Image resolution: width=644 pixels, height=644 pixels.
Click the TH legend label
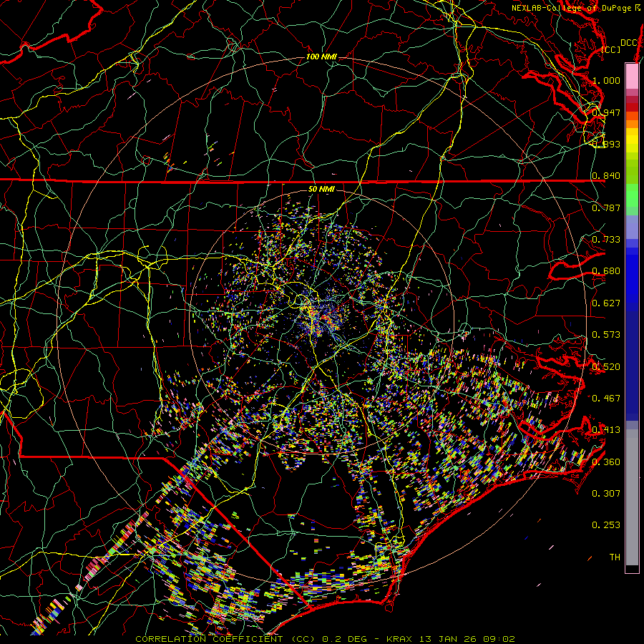(615, 557)
